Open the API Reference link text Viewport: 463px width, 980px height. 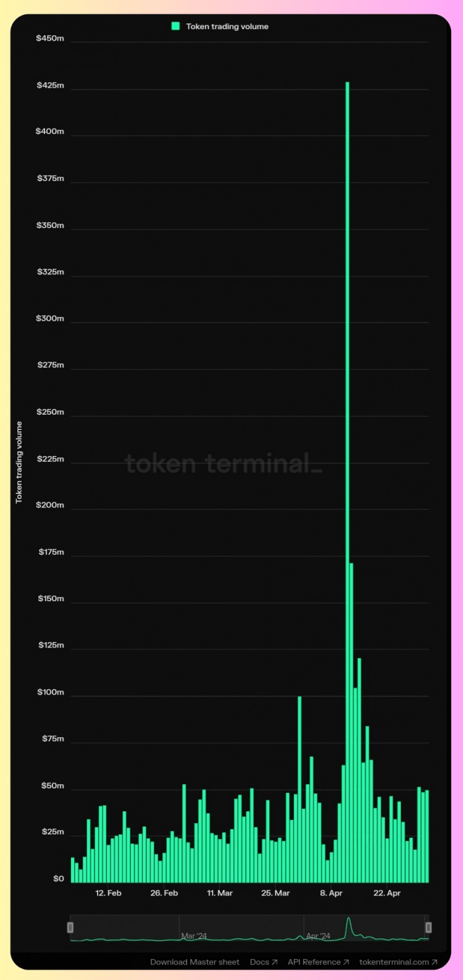[314, 962]
